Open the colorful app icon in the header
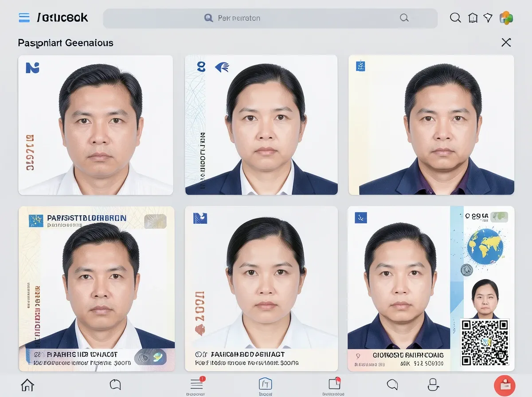The height and width of the screenshot is (397, 532). point(506,18)
